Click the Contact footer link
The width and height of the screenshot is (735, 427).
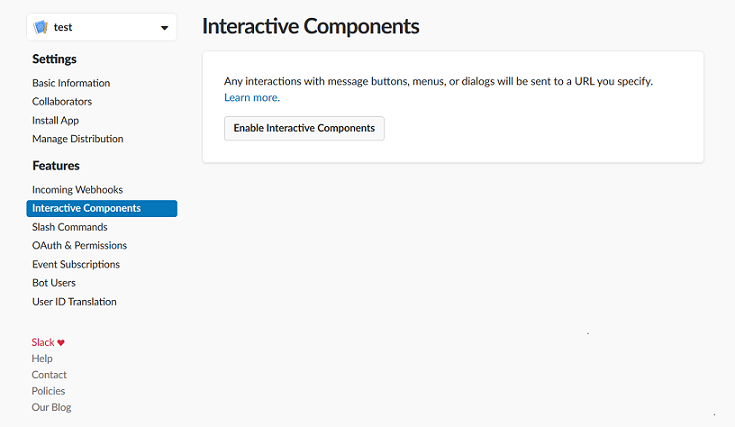[x=49, y=375]
